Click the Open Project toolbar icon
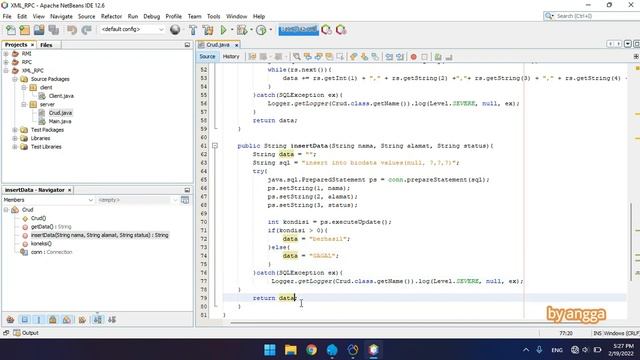Viewport: 640px width, 360px height. (39, 30)
